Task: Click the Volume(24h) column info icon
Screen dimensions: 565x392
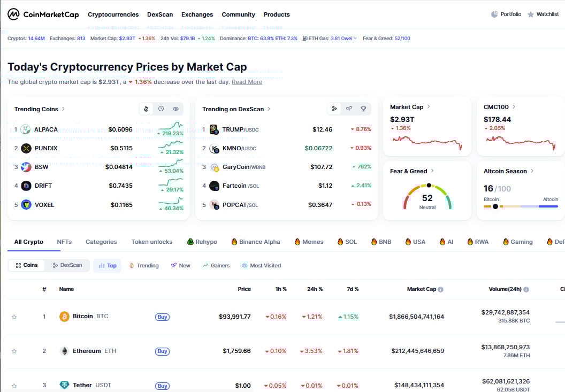Action: click(x=526, y=289)
